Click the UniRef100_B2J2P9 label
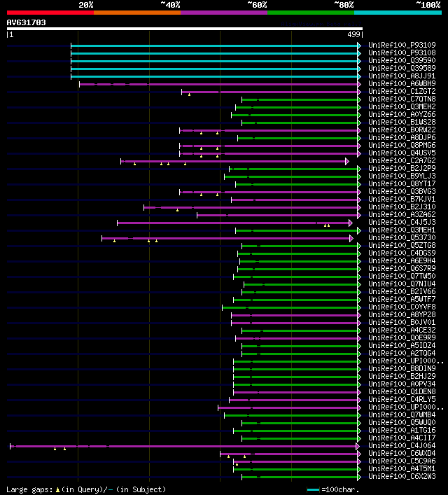 click(x=402, y=168)
